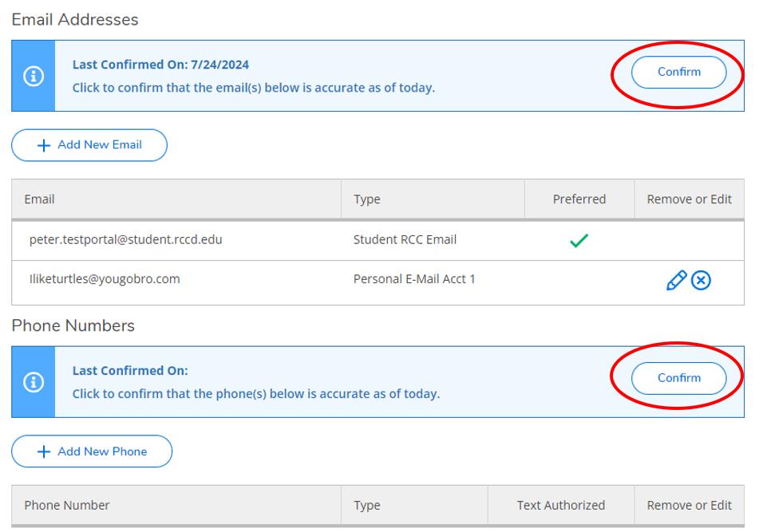763x532 pixels.
Task: Click the pencil edit icon for Iliketurtles email
Action: point(676,280)
